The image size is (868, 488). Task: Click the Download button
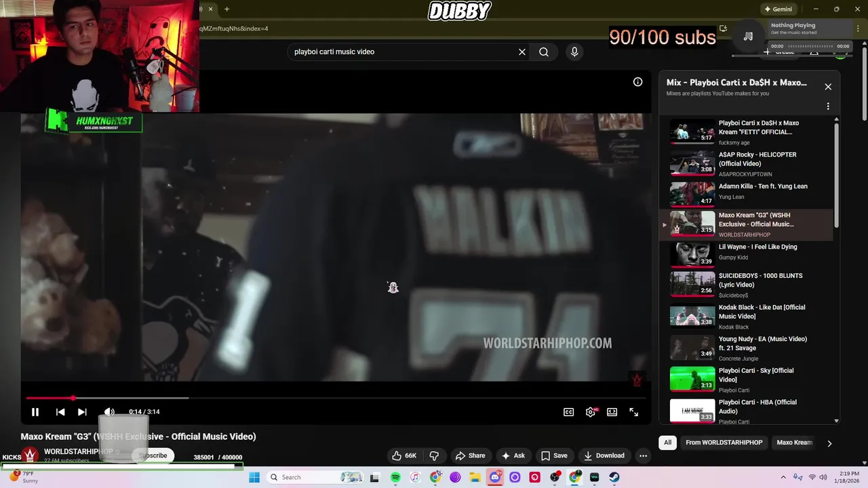(604, 455)
